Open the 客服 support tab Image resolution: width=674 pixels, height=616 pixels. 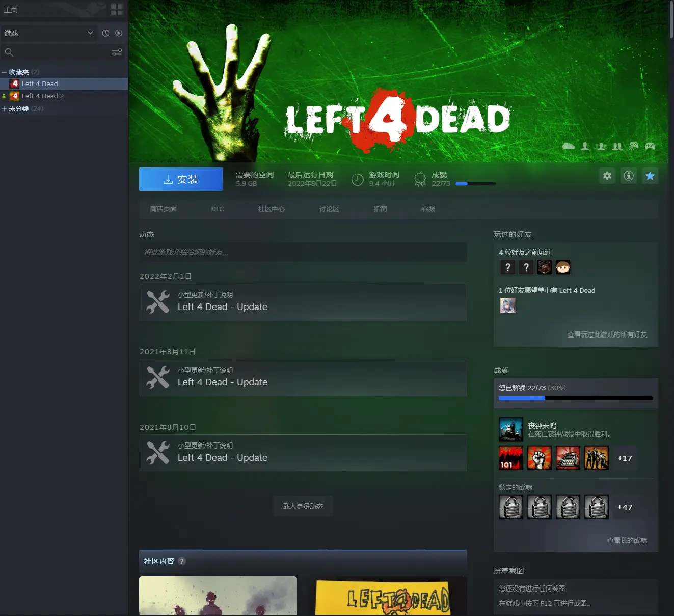click(428, 209)
